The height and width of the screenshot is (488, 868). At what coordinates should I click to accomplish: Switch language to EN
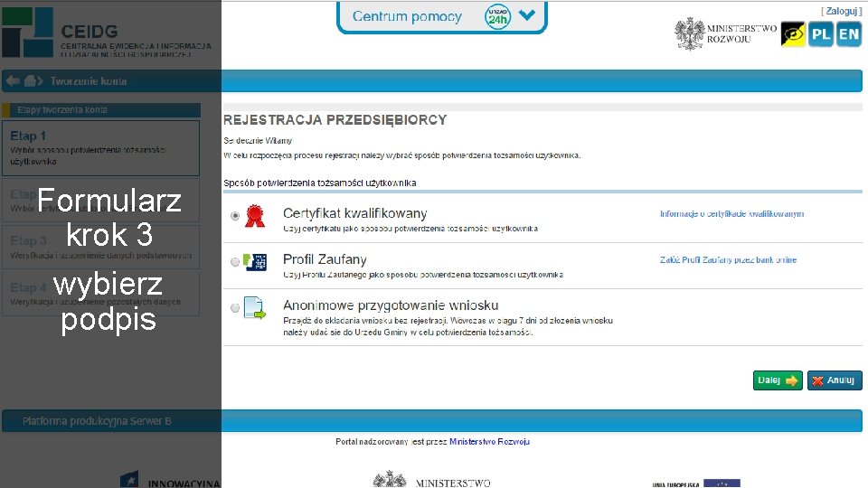tap(849, 34)
